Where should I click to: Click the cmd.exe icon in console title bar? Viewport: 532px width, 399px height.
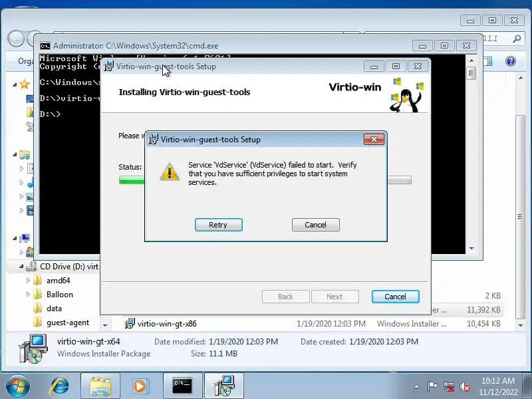pyautogui.click(x=45, y=46)
